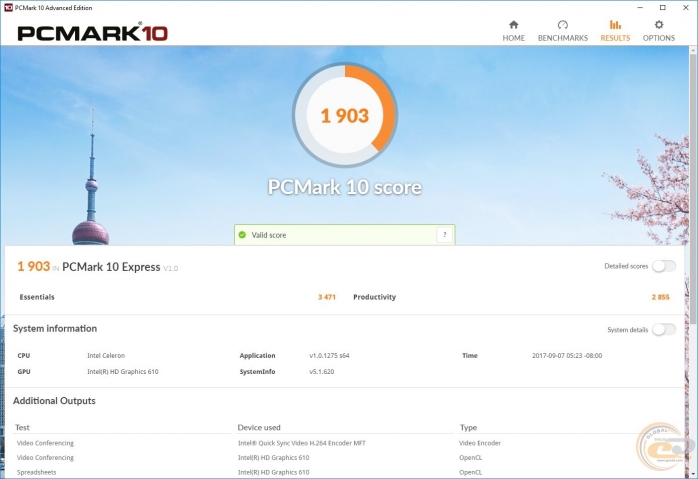The height and width of the screenshot is (479, 698).
Task: Click the Video Encoder type cell
Action: tap(480, 443)
